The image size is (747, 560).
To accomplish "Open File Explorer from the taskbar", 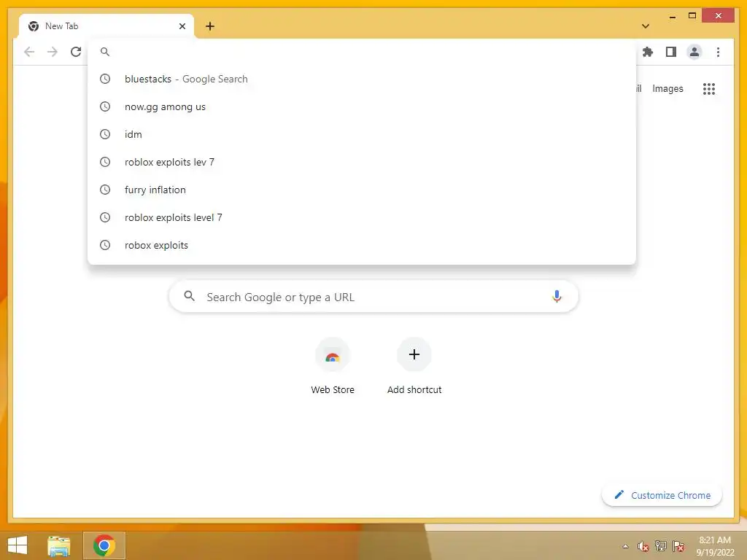I will click(x=58, y=545).
